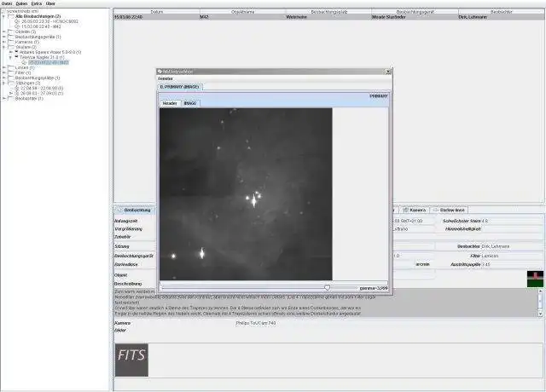Click the Alle Beobachtungen folder icon
This screenshot has width=546, height=392.
coord(11,16)
